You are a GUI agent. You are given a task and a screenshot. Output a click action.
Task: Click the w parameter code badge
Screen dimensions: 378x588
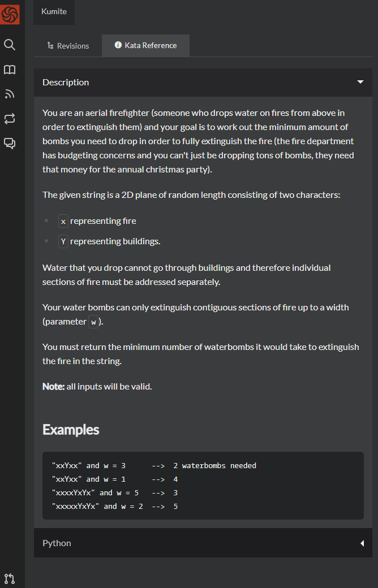[93, 321]
